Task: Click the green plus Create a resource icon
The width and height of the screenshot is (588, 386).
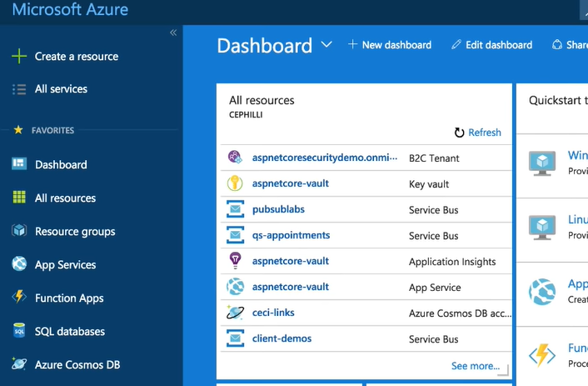Action: click(x=19, y=57)
